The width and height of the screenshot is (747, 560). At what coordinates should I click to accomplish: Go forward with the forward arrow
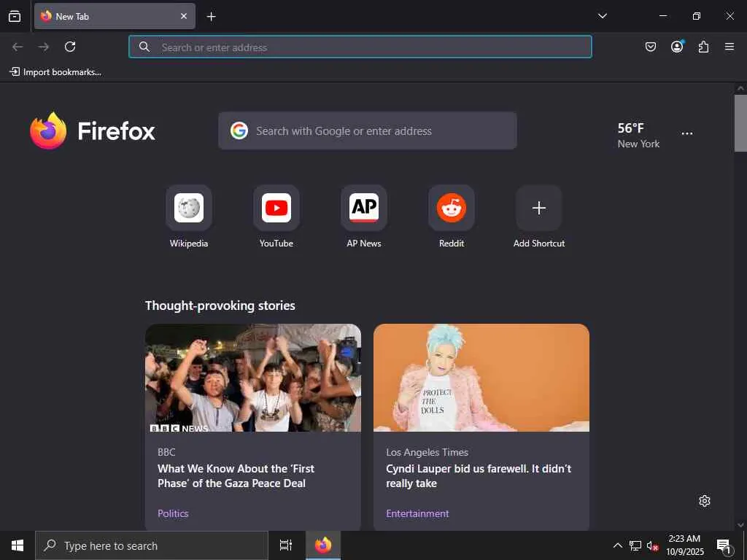click(44, 47)
